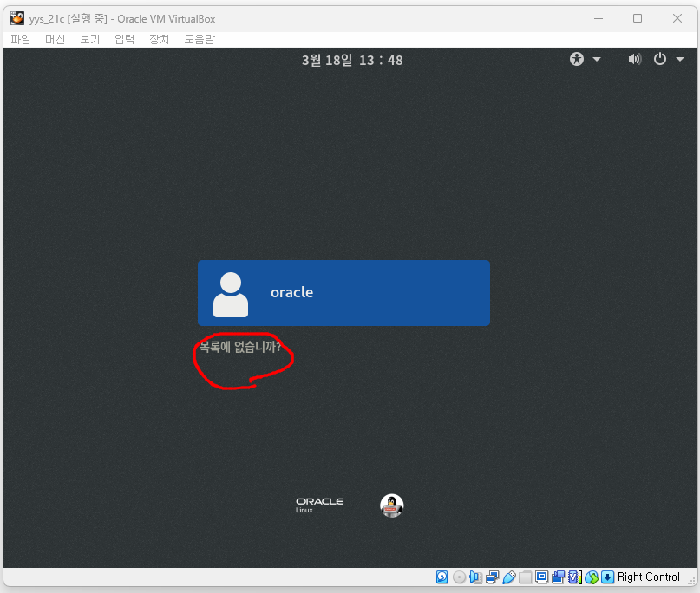Click the oracle user avatar icon
Image resolution: width=700 pixels, height=593 pixels.
[x=231, y=295]
